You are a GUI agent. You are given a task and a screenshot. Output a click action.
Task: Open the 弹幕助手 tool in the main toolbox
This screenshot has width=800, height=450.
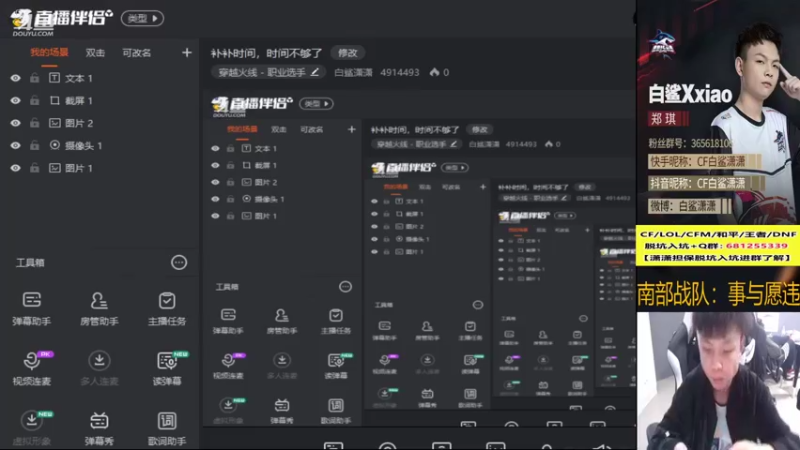[32, 308]
